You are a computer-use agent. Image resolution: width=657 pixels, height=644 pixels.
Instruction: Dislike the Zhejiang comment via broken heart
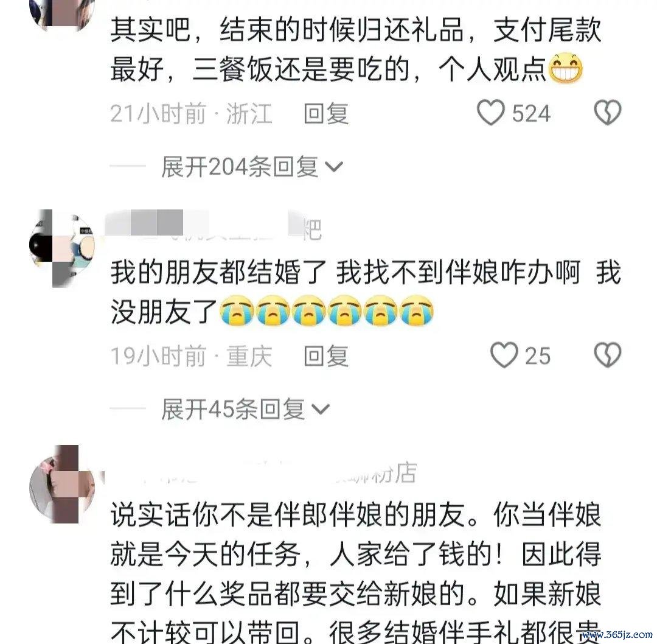click(608, 113)
